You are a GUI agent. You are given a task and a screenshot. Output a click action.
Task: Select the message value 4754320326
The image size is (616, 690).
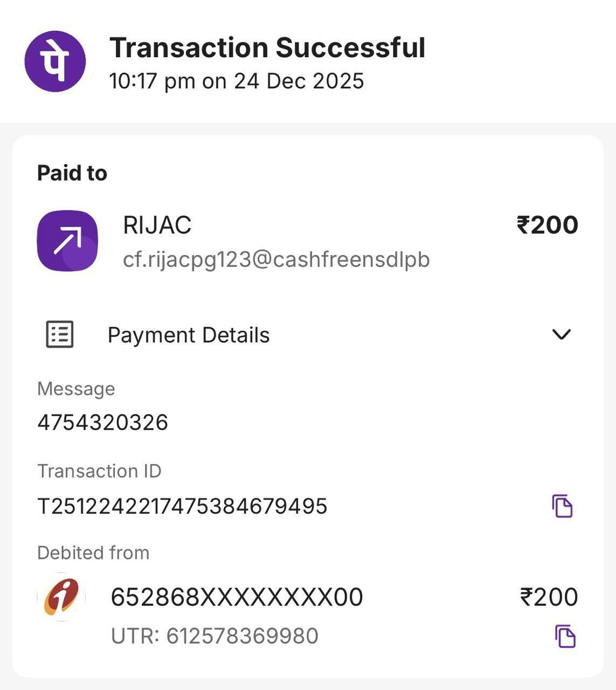click(x=102, y=422)
